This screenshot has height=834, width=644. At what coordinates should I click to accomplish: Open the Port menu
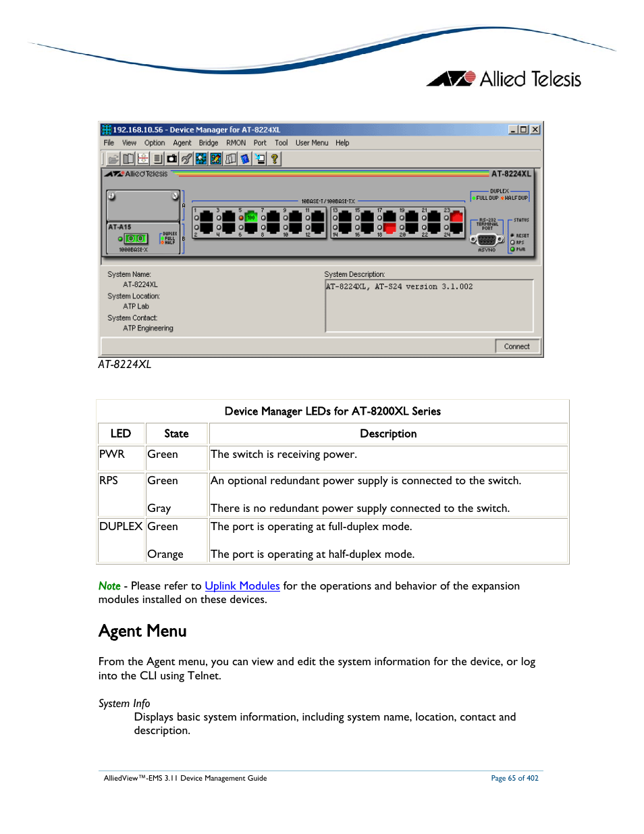click(x=261, y=142)
